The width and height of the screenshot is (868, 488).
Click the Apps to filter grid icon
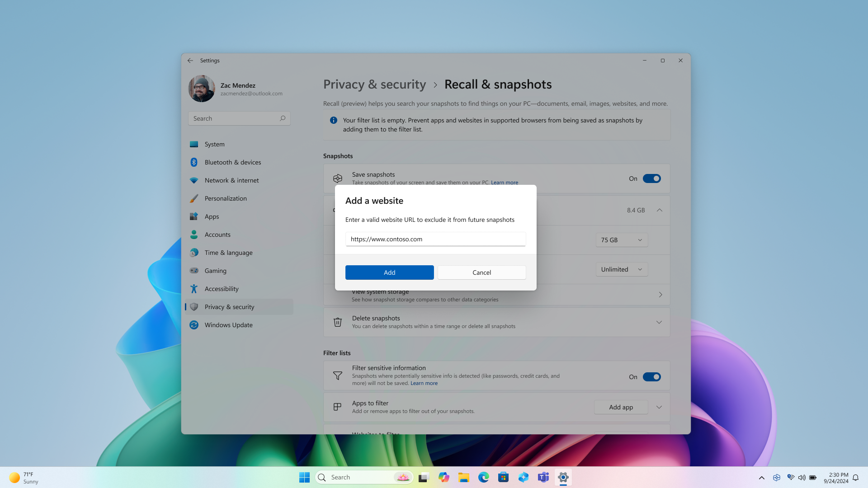tap(337, 407)
